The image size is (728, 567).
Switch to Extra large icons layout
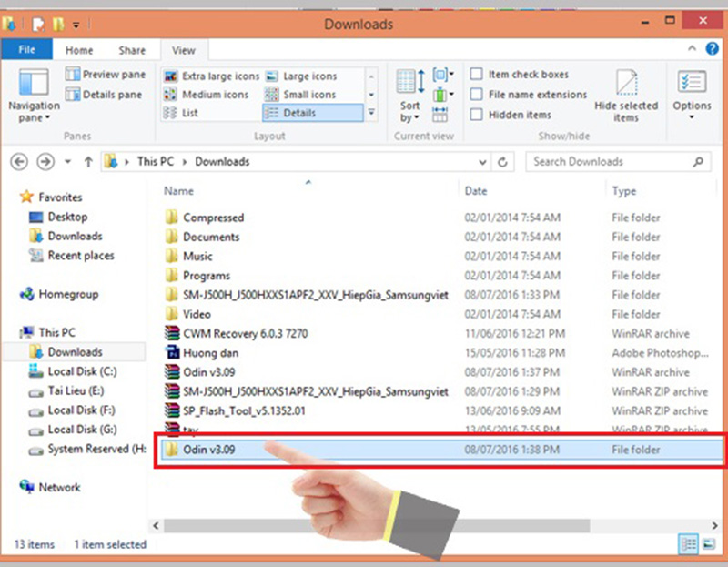click(212, 76)
